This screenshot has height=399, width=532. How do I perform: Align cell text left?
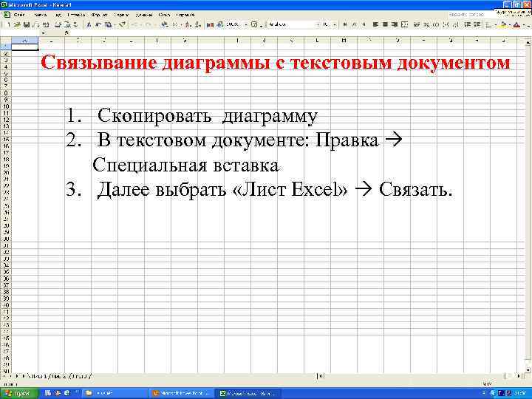tap(375, 24)
